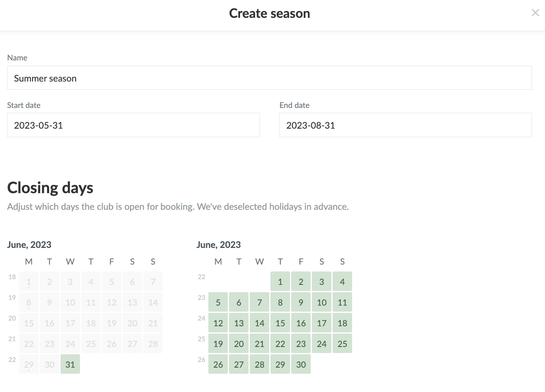Open the End date field
This screenshot has height=392, width=545.
pos(405,125)
